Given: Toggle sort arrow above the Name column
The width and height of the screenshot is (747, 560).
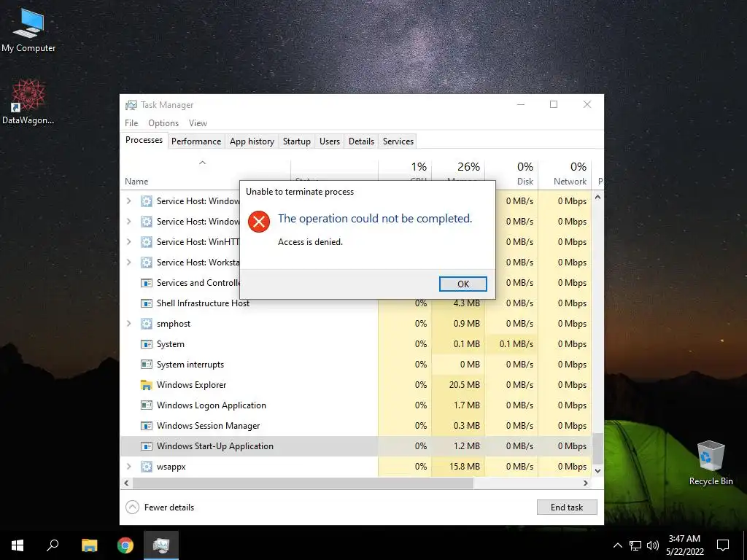Looking at the screenshot, I should click(203, 163).
